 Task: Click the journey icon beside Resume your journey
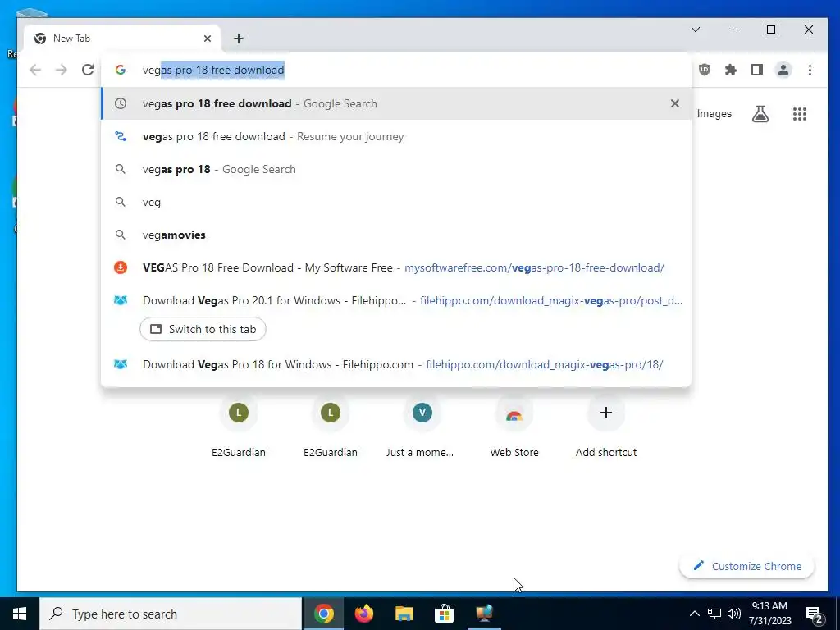(121, 137)
